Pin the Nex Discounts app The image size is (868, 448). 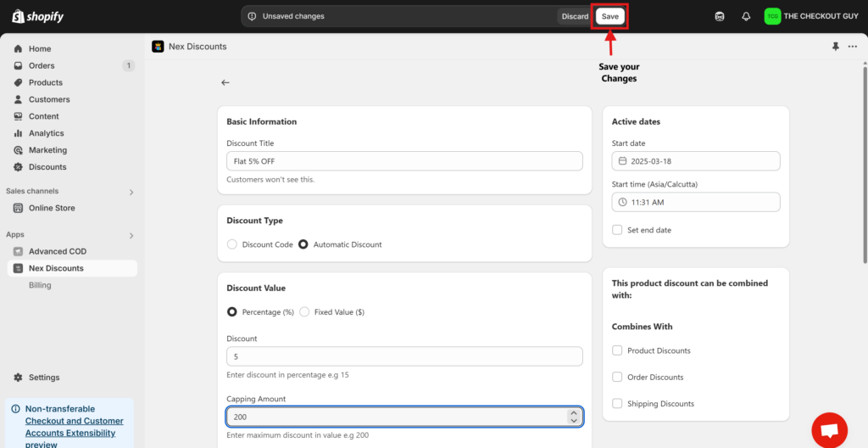tap(836, 47)
